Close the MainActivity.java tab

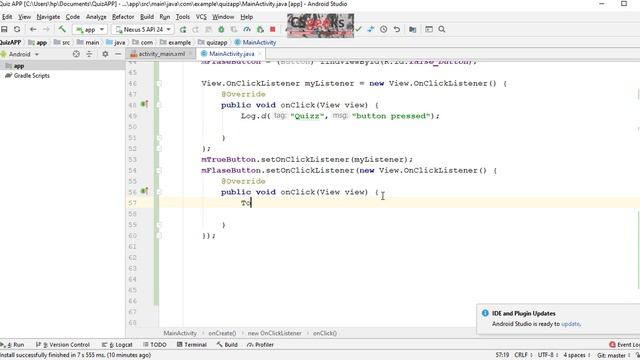click(260, 54)
